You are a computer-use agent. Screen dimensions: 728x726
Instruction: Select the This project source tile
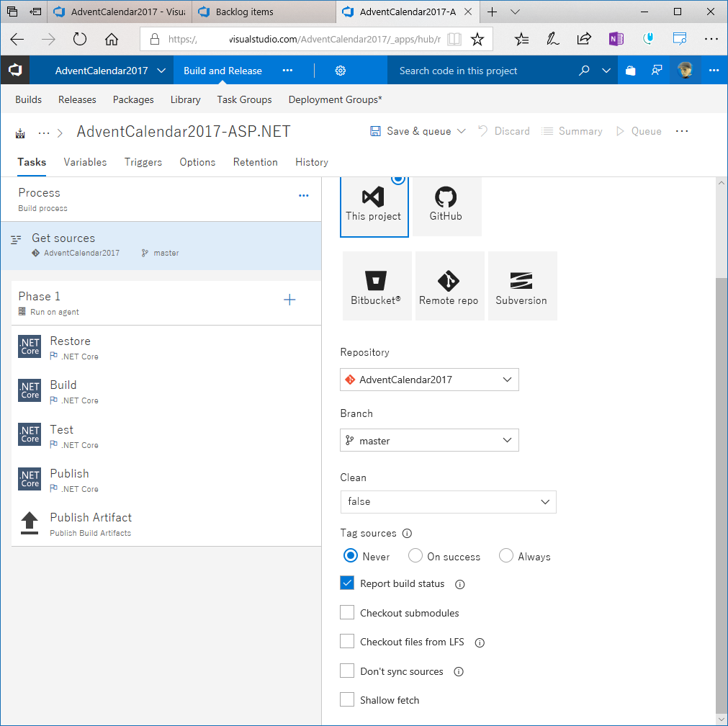click(x=374, y=207)
